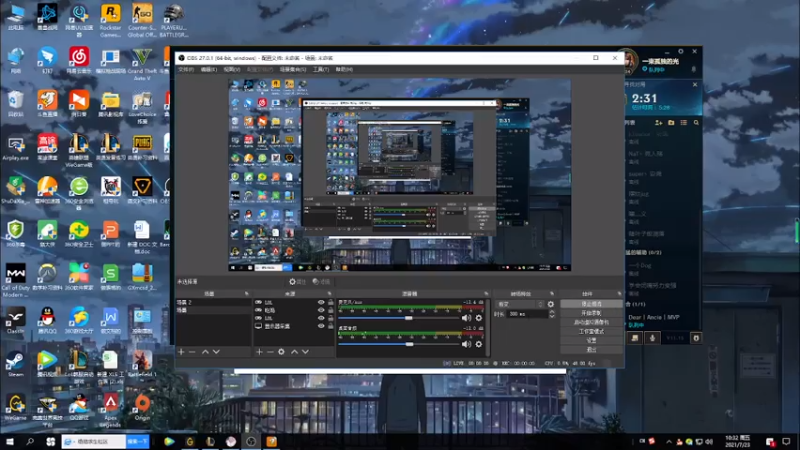Close the 2:31 timer banner

tap(695, 85)
